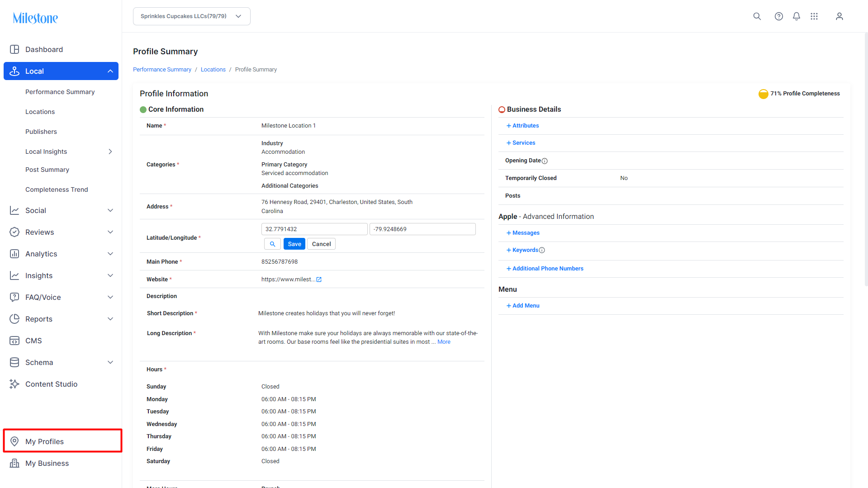Open Publishers in the sidebar

coord(41,132)
